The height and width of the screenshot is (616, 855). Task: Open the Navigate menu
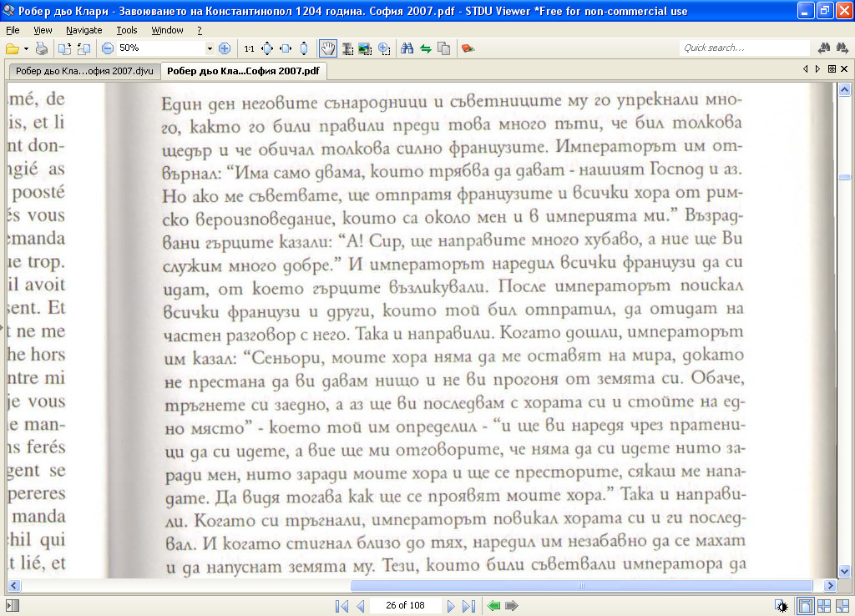(x=83, y=30)
